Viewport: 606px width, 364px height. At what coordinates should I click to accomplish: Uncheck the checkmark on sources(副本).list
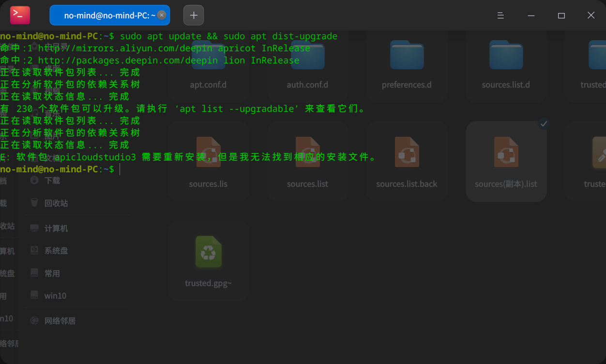(x=544, y=124)
